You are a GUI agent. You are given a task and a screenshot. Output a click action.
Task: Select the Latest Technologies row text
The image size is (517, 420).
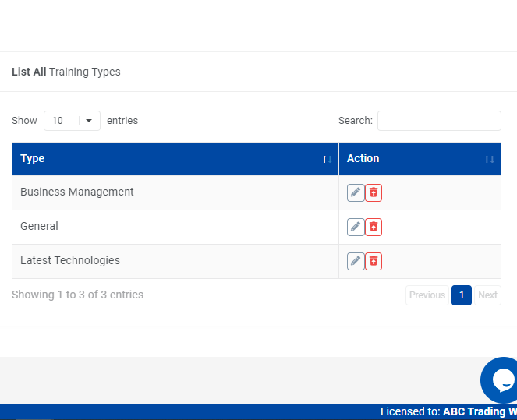click(70, 261)
